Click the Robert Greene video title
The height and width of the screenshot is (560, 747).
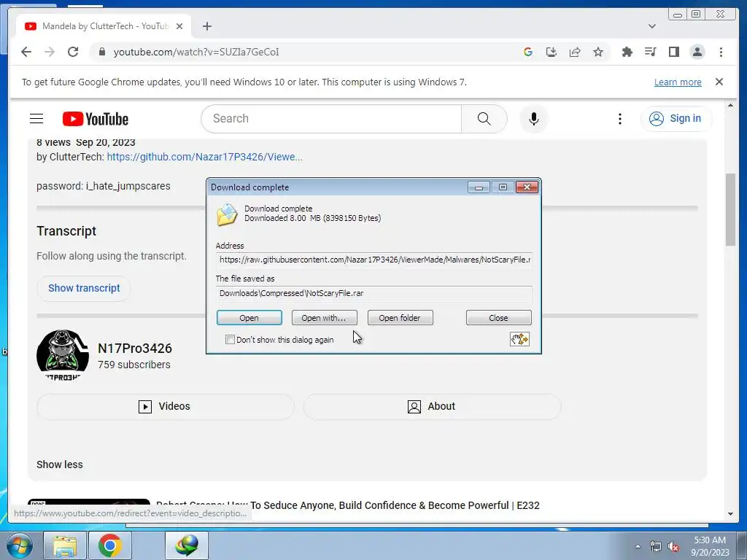(x=348, y=505)
